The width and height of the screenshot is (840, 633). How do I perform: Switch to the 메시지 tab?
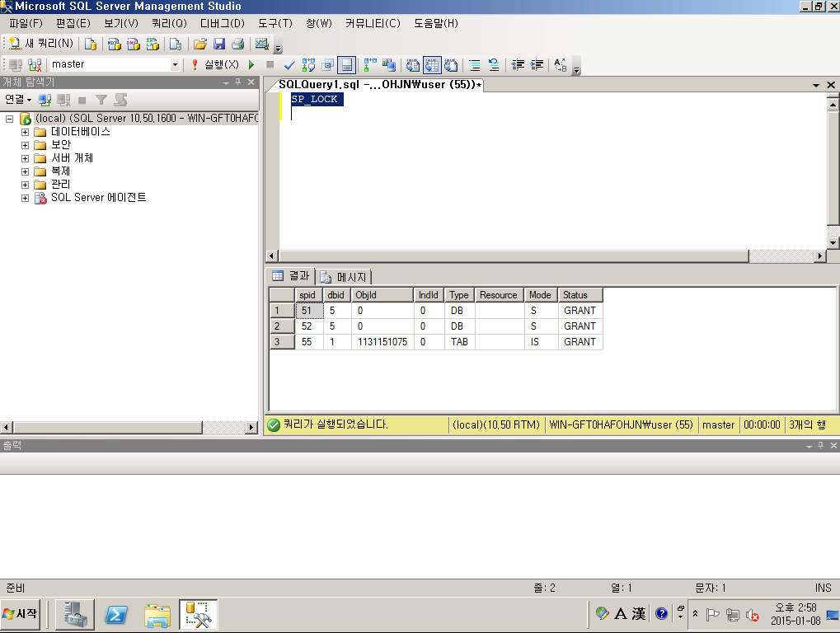tap(344, 277)
